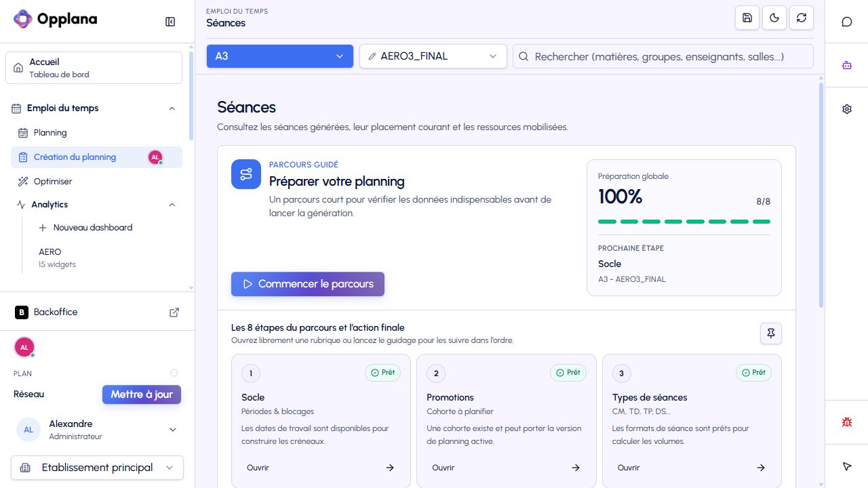Click Commencer le parcours button
Image resolution: width=868 pixels, height=488 pixels.
coord(308,284)
